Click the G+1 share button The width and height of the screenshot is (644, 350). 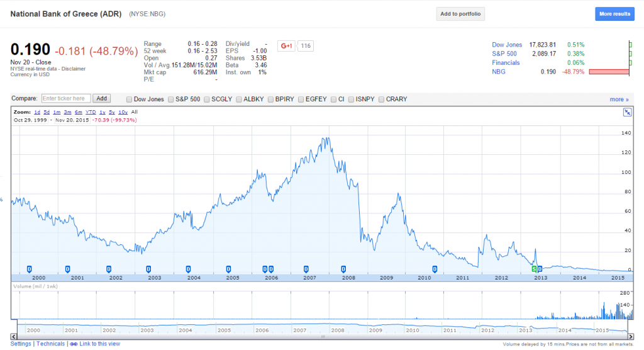click(286, 46)
